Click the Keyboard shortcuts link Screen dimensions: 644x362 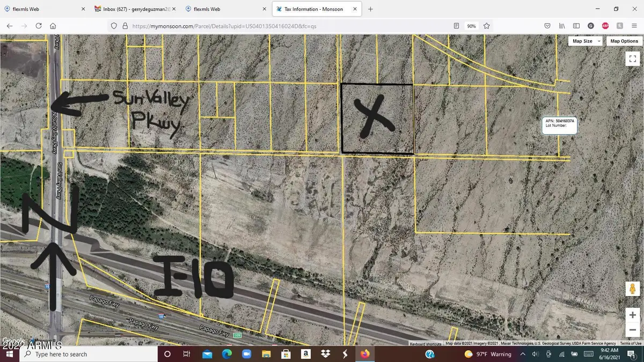[425, 344]
